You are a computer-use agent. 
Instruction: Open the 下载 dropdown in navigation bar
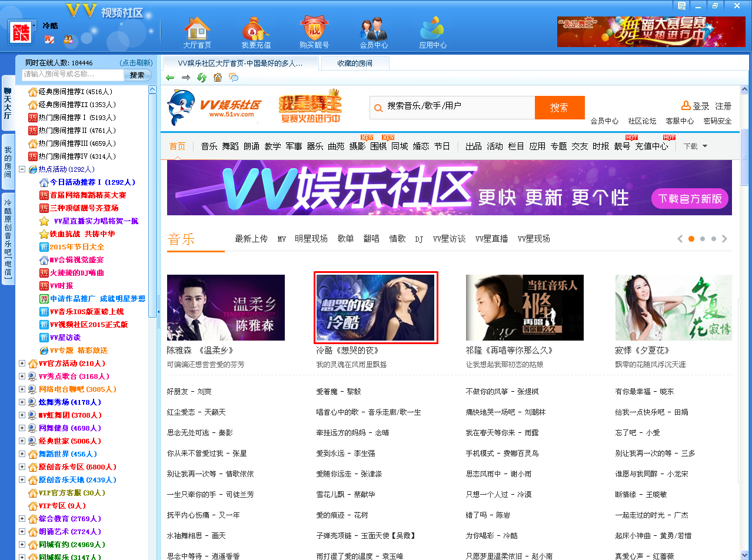coord(695,146)
